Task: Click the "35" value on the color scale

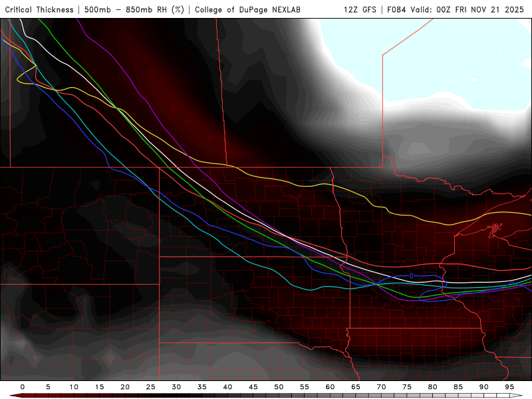Action: click(x=202, y=387)
